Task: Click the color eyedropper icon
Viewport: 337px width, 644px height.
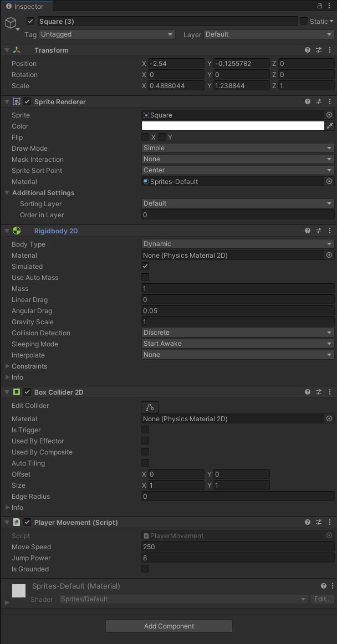Action: pyautogui.click(x=330, y=126)
